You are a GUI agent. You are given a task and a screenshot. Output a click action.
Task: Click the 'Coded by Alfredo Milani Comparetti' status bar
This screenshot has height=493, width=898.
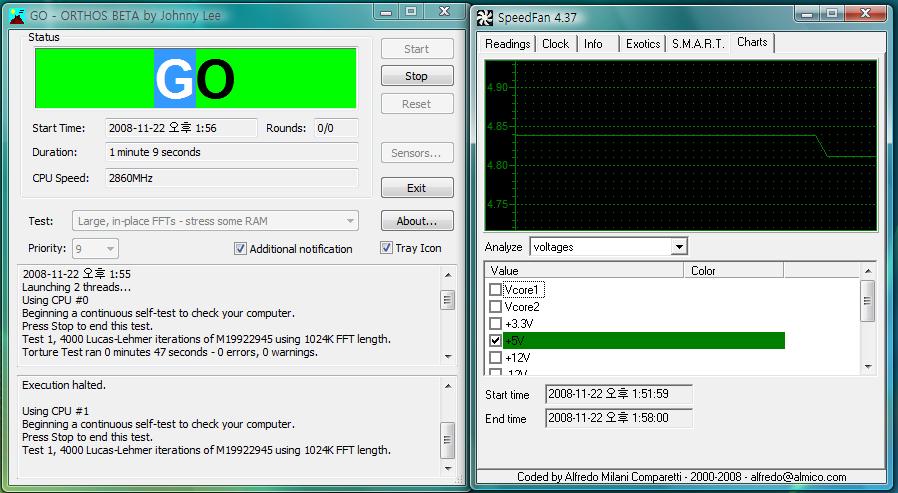coord(682,476)
